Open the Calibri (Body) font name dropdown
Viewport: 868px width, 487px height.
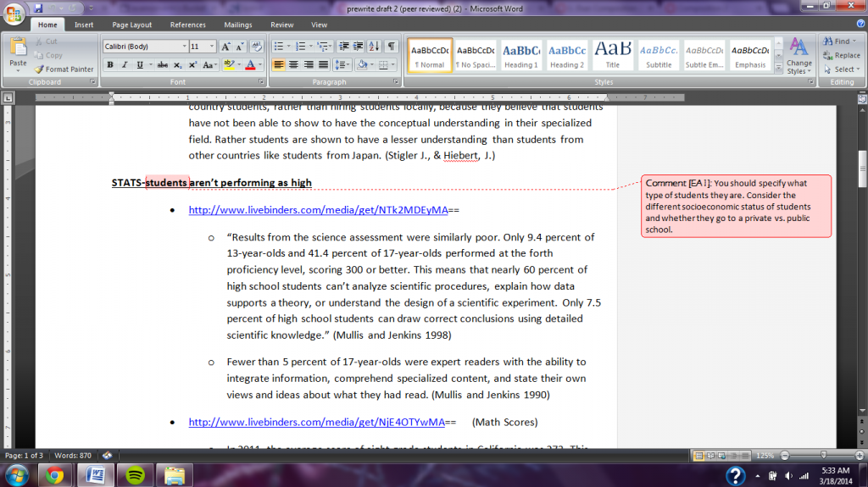[145, 46]
